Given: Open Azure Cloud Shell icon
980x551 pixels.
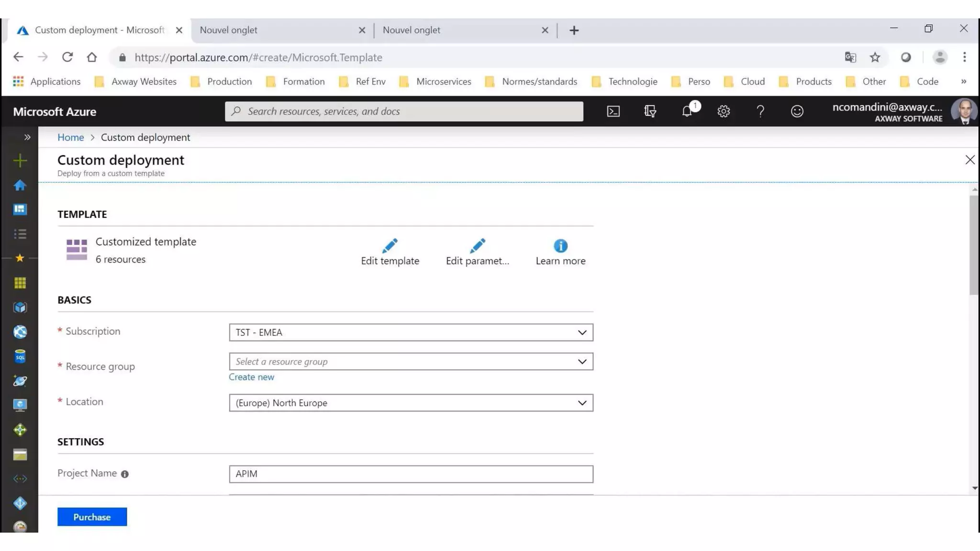Looking at the screenshot, I should [613, 111].
